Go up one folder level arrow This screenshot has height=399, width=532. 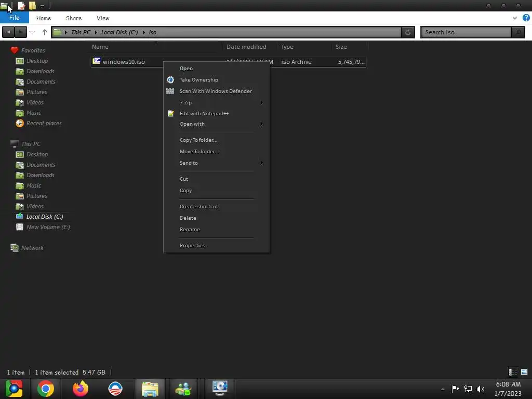click(45, 32)
